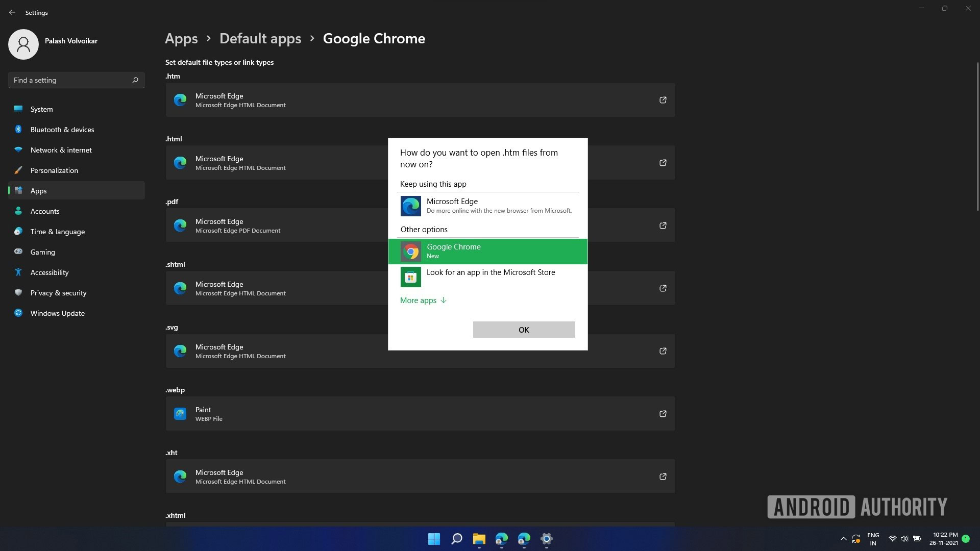980x551 pixels.
Task: Click the Microsoft Edge icon in dialog
Action: pyautogui.click(x=411, y=206)
